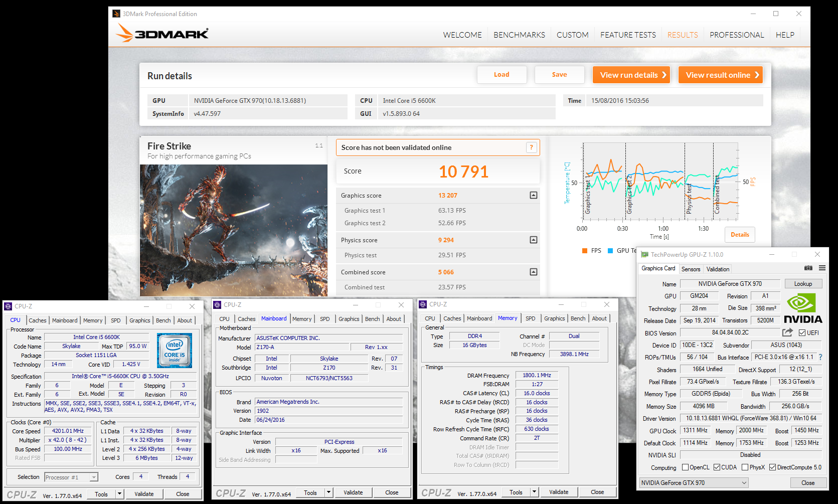Open the BENCHMARKS tab in 3DMark

[519, 35]
